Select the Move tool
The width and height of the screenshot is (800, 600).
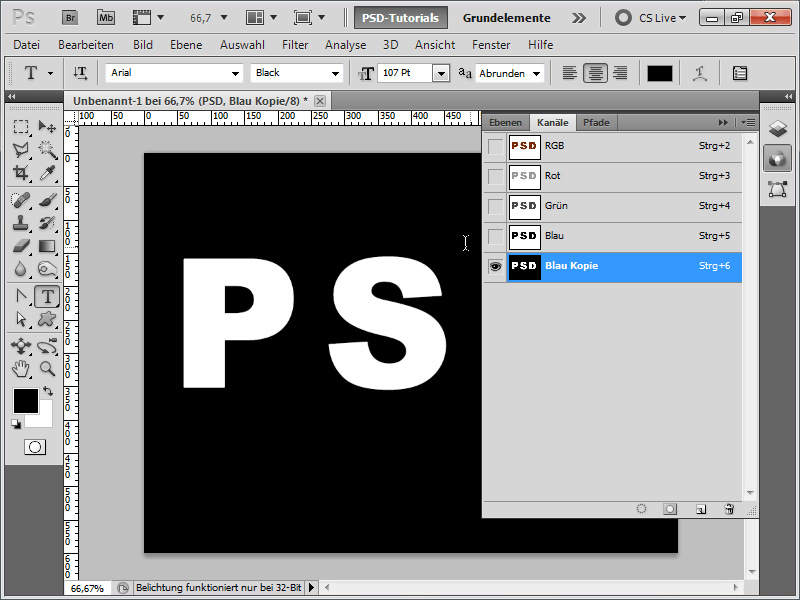(47, 127)
